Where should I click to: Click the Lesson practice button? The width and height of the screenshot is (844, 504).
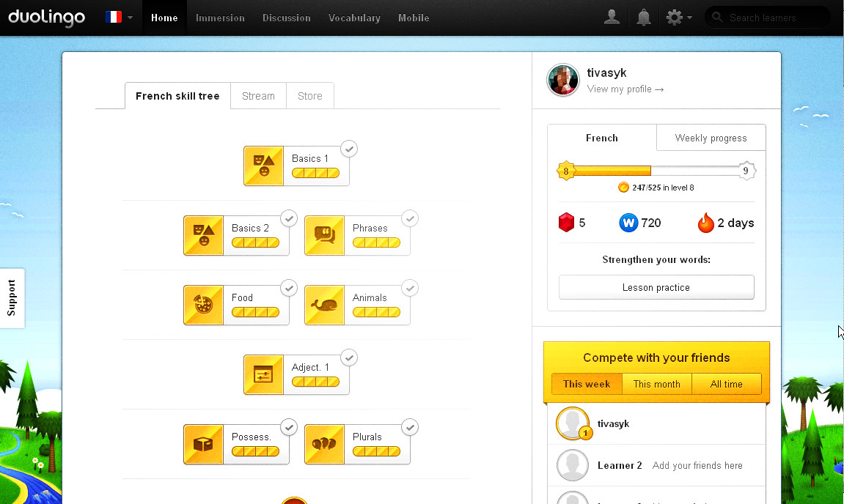point(656,287)
